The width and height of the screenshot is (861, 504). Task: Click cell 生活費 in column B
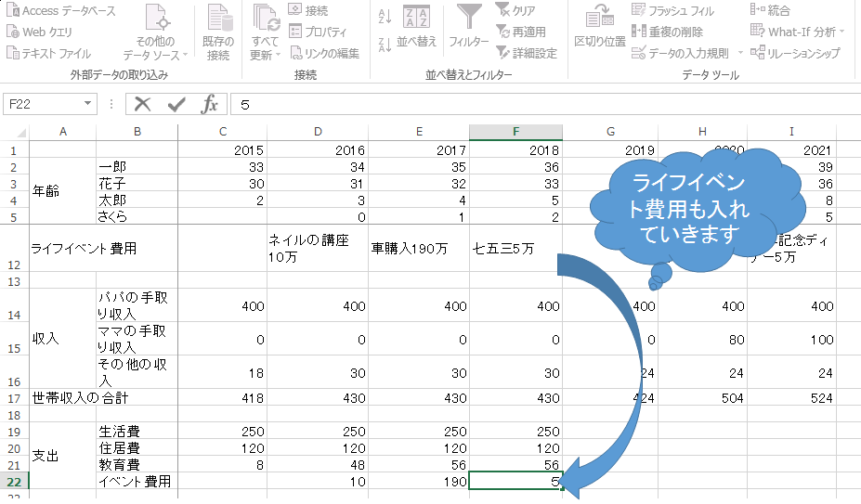pyautogui.click(x=137, y=432)
